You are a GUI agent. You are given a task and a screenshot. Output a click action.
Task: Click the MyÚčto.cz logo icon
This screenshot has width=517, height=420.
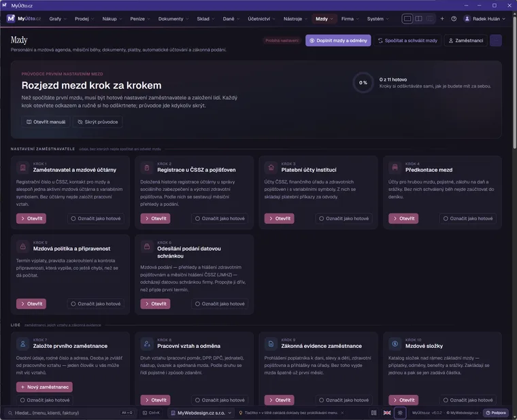tap(11, 18)
